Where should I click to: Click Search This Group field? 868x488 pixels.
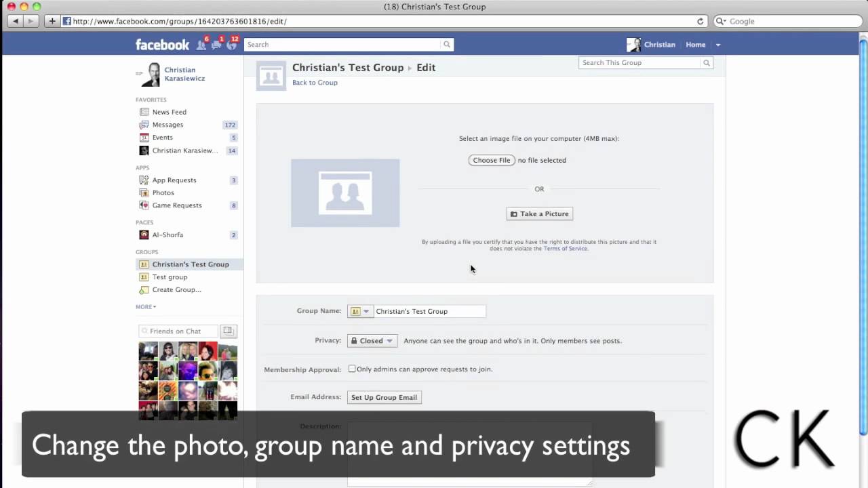(640, 62)
